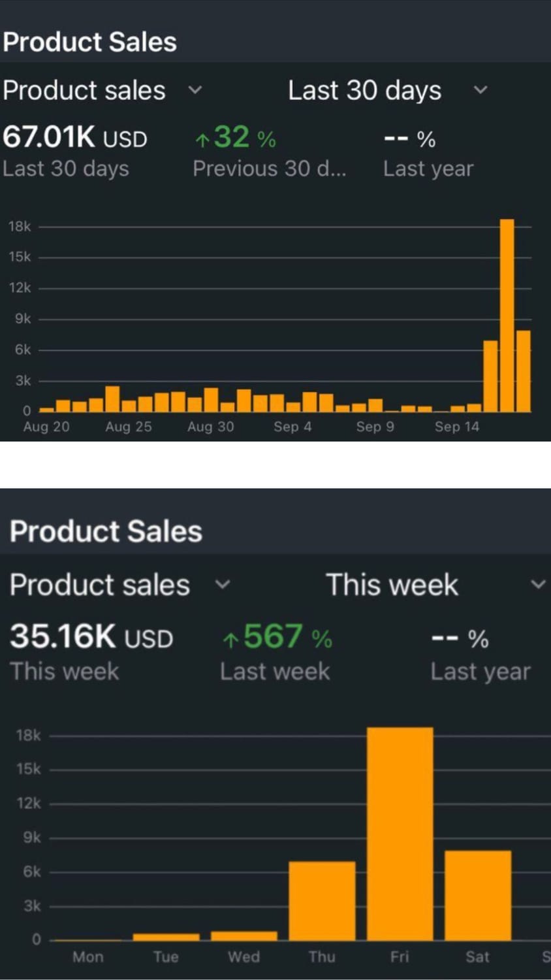Click green up arrow beside 567 %
The width and height of the screenshot is (551, 980).
[230, 640]
